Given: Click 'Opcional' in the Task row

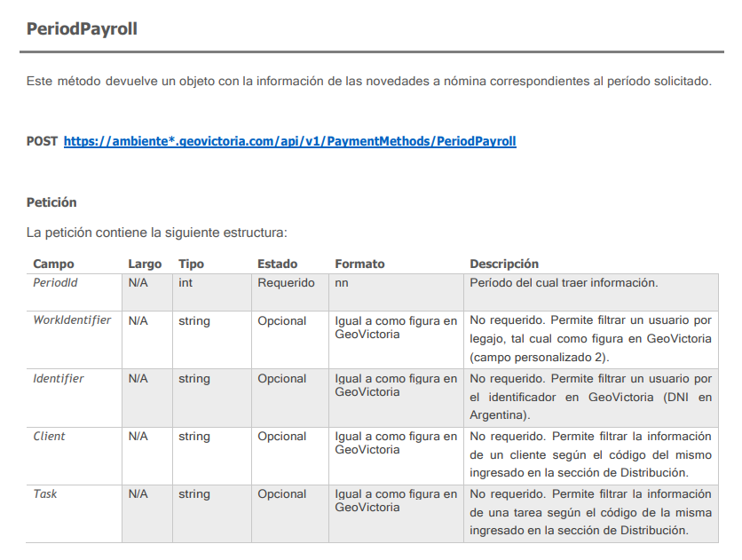Looking at the screenshot, I should (282, 493).
